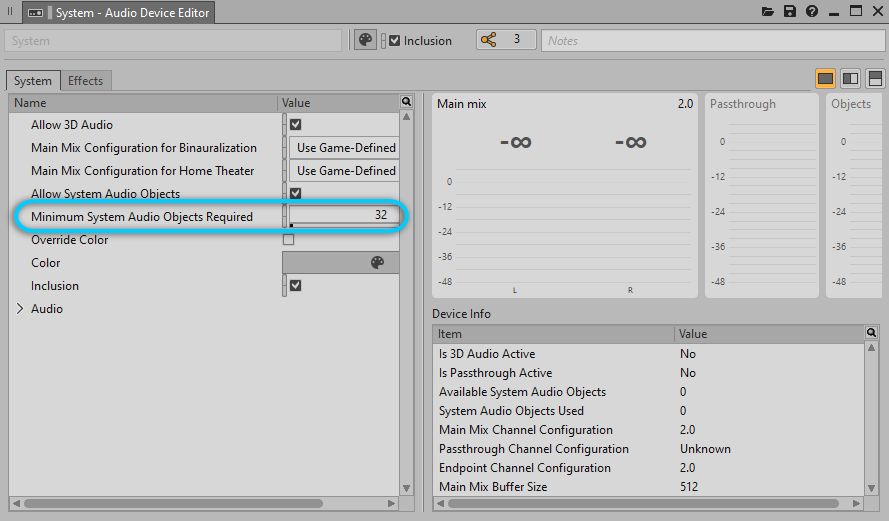Toggle the Inclusion checkbox in the toolbar
Screen dimensions: 889x521
(395, 41)
